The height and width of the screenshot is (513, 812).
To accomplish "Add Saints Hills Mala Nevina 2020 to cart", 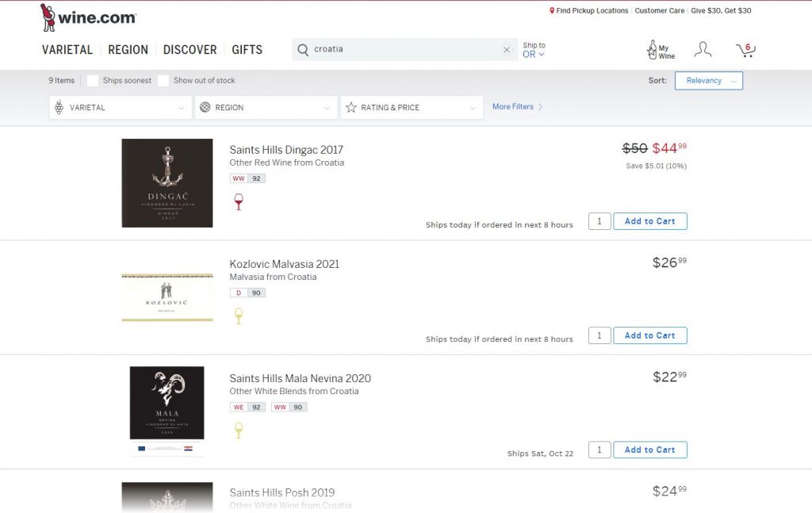I will (650, 450).
